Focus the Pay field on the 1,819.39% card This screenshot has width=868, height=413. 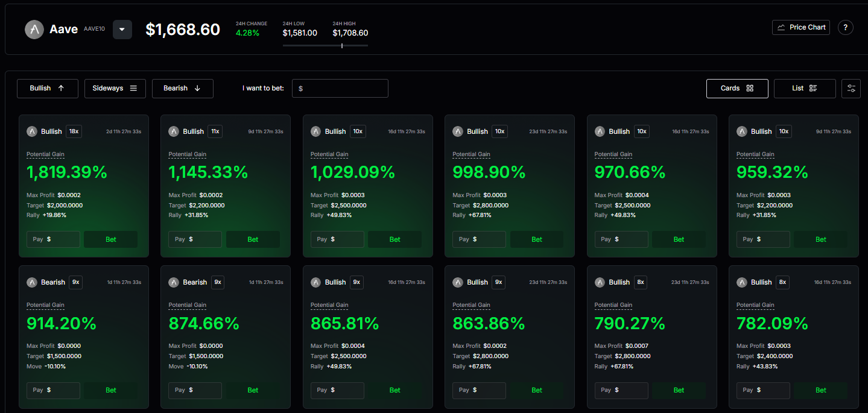[x=53, y=239]
